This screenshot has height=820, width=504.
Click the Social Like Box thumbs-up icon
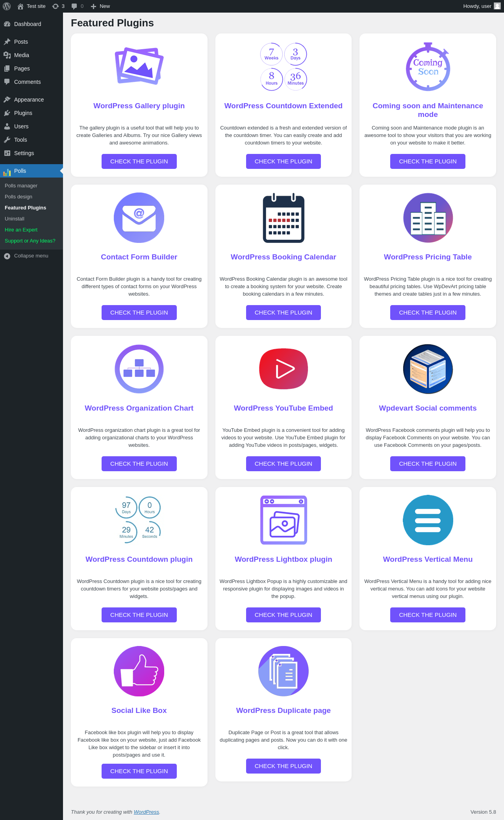[x=139, y=671]
